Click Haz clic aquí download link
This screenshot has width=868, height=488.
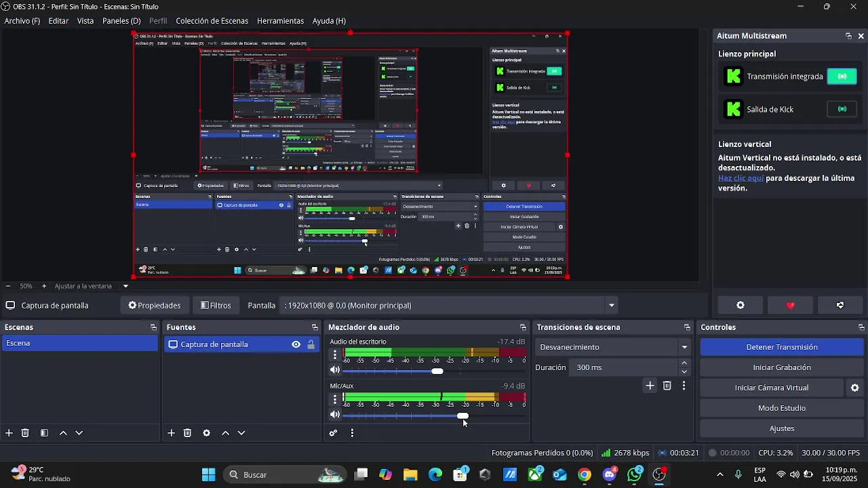[x=741, y=178]
